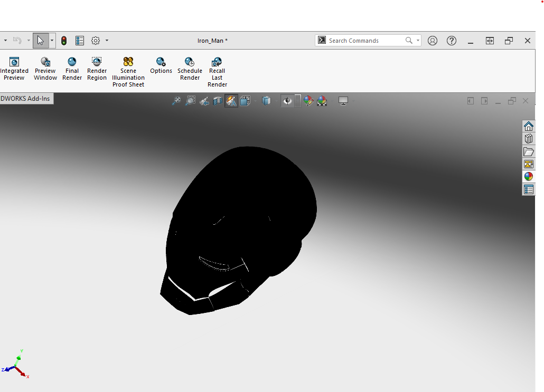Open Appearances, Scenes and Decals tab
The height and width of the screenshot is (392, 544).
[528, 177]
